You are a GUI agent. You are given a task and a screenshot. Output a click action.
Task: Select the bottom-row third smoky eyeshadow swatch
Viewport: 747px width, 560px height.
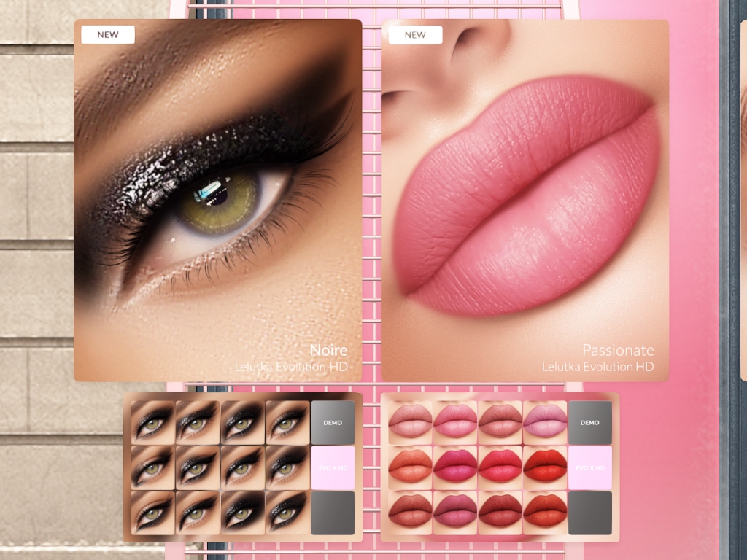(x=242, y=513)
